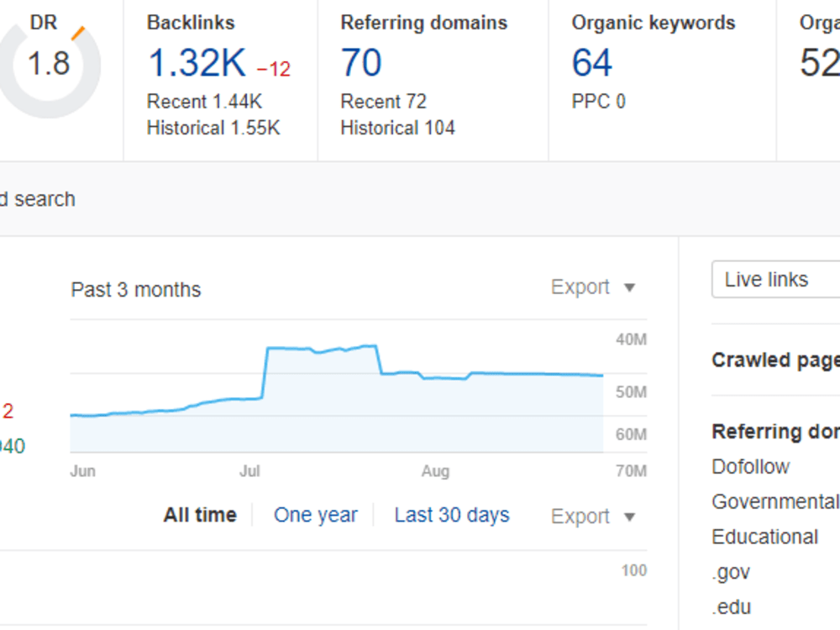Image resolution: width=840 pixels, height=630 pixels.
Task: Click the Governmental row label
Action: [x=775, y=502]
